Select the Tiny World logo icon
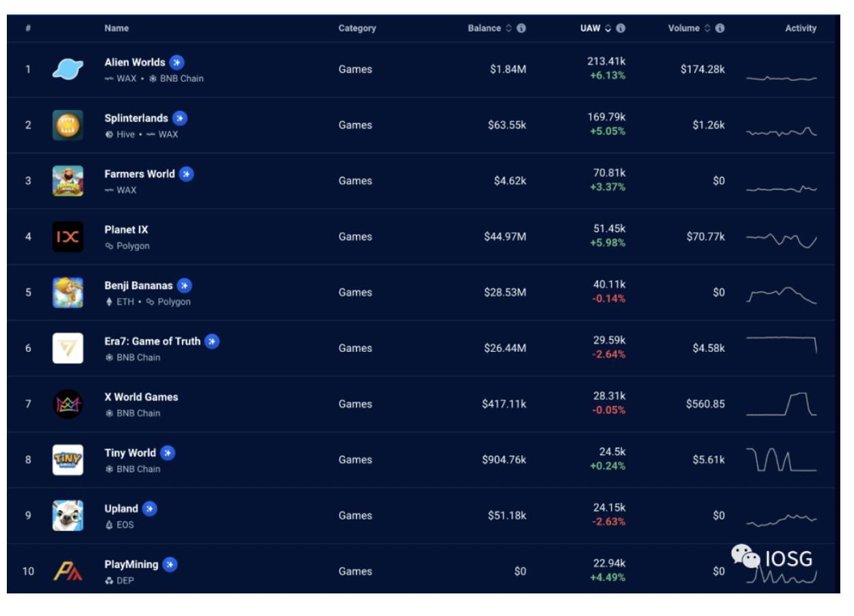The height and width of the screenshot is (616, 854). [68, 460]
